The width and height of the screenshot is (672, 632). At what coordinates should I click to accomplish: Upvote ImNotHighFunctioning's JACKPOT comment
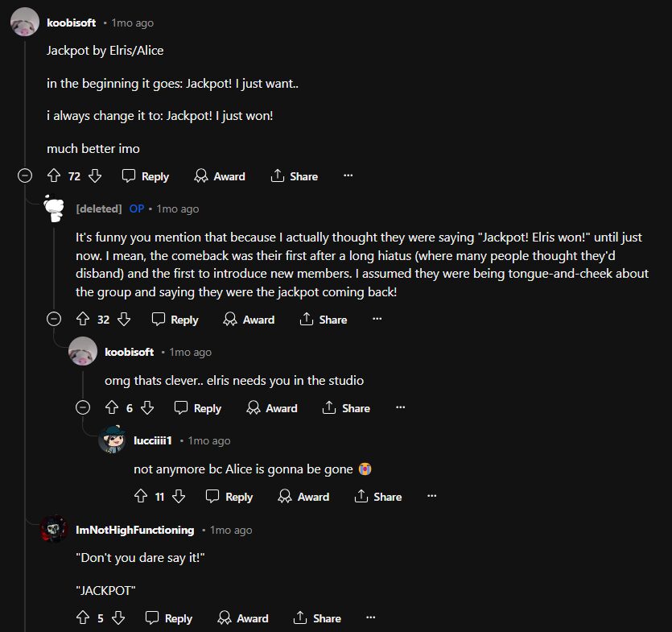click(82, 618)
